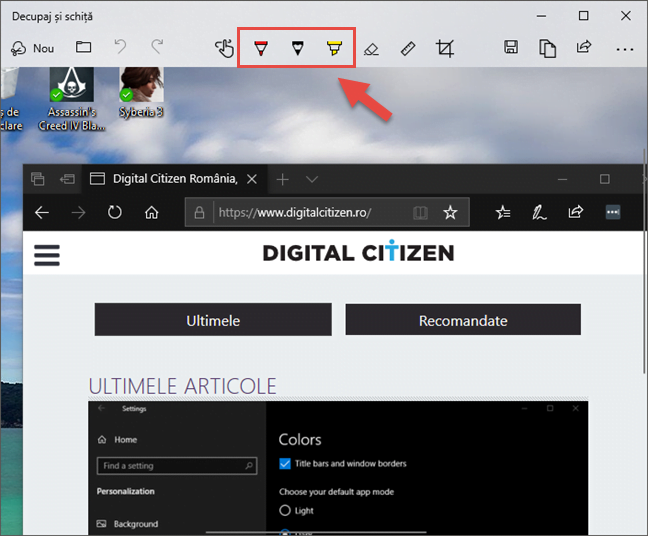Copy the snip to clipboard

[x=547, y=48]
